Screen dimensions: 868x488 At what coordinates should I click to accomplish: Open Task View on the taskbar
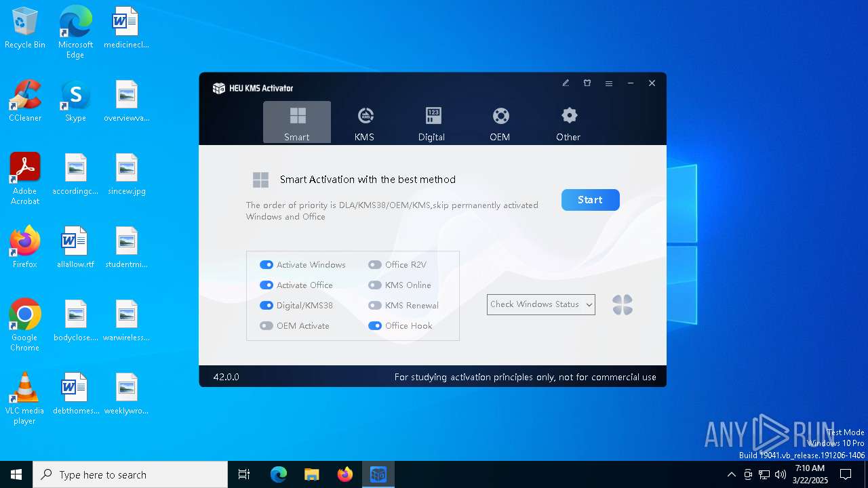244,474
